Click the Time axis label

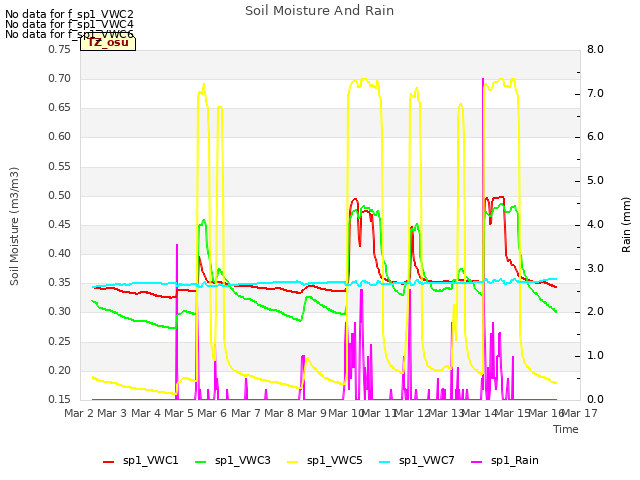566,429
